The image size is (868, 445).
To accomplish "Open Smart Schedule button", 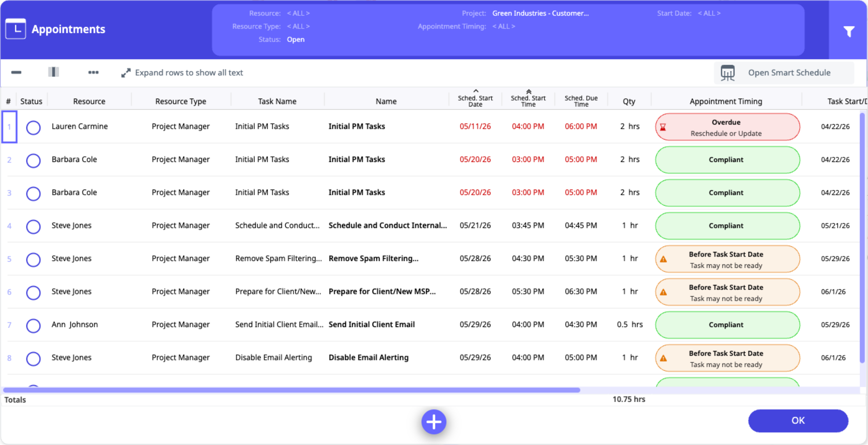I will point(784,73).
